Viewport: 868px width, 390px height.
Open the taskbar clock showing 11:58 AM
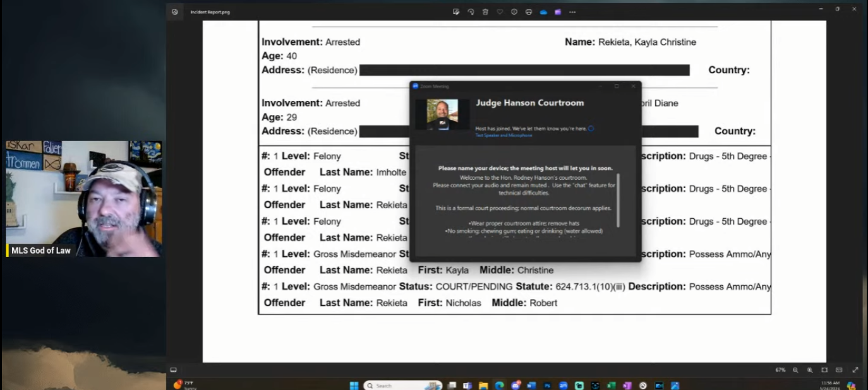(x=830, y=385)
